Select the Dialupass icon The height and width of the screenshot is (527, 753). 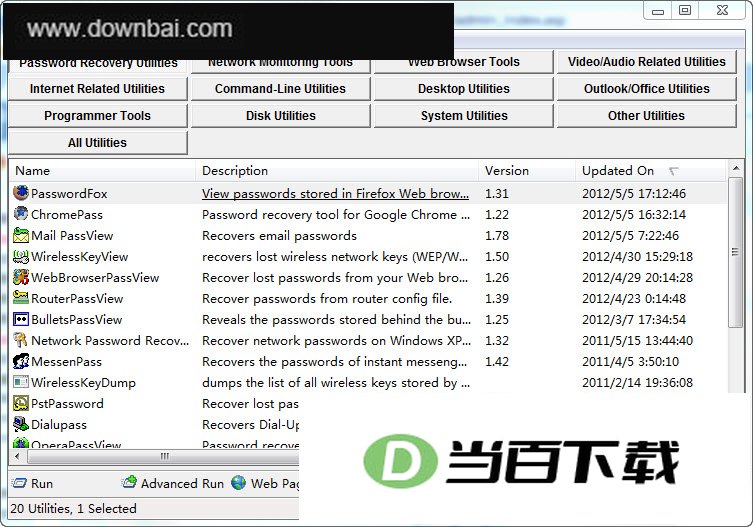21,424
